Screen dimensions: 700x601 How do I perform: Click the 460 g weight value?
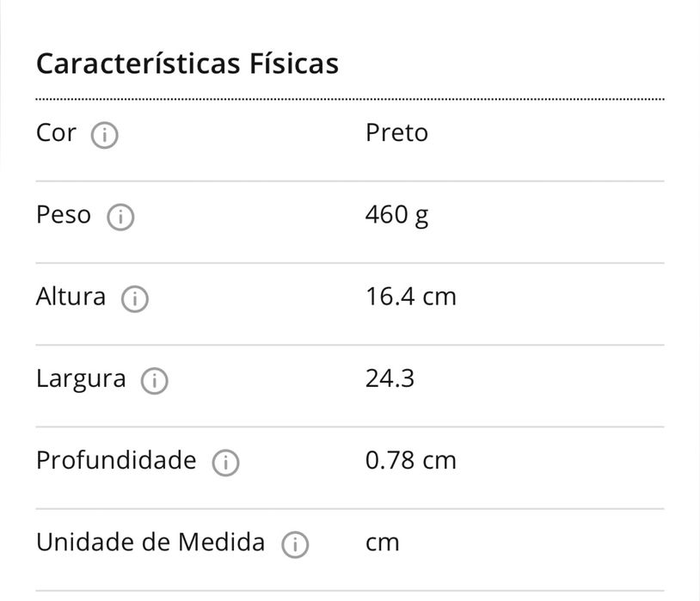coord(396,215)
